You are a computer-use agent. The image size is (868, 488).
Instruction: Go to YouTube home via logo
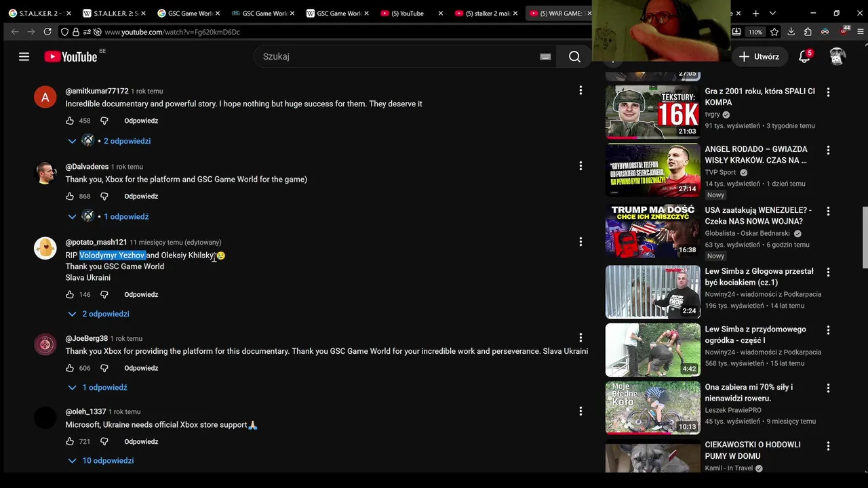pyautogui.click(x=71, y=57)
